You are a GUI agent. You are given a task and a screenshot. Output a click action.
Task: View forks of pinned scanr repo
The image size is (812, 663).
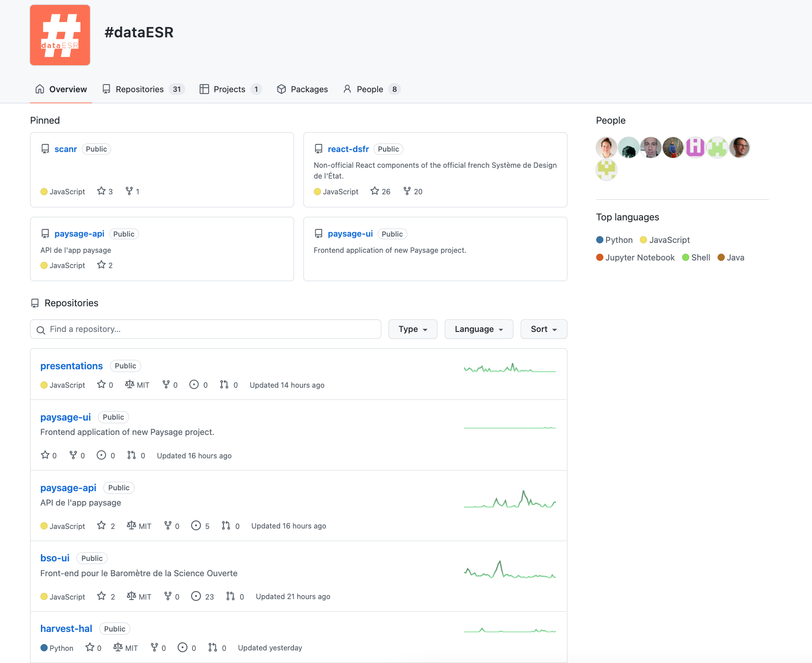point(132,191)
